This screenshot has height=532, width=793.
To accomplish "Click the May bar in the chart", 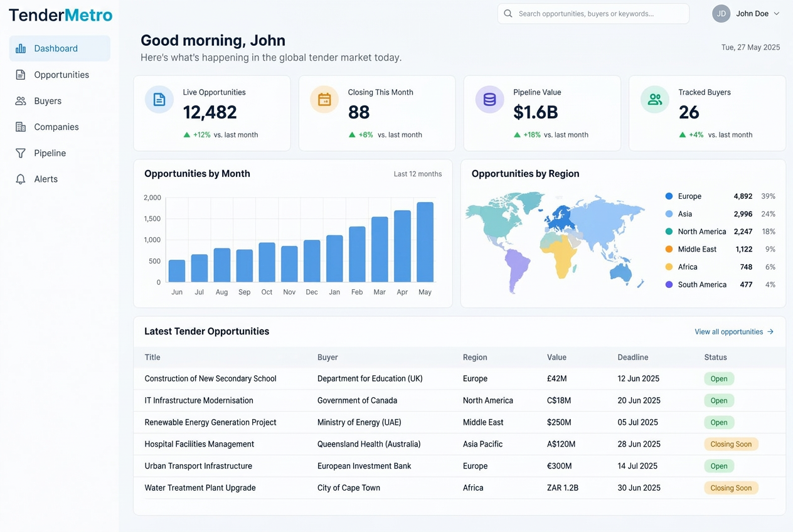I will 425,242.
